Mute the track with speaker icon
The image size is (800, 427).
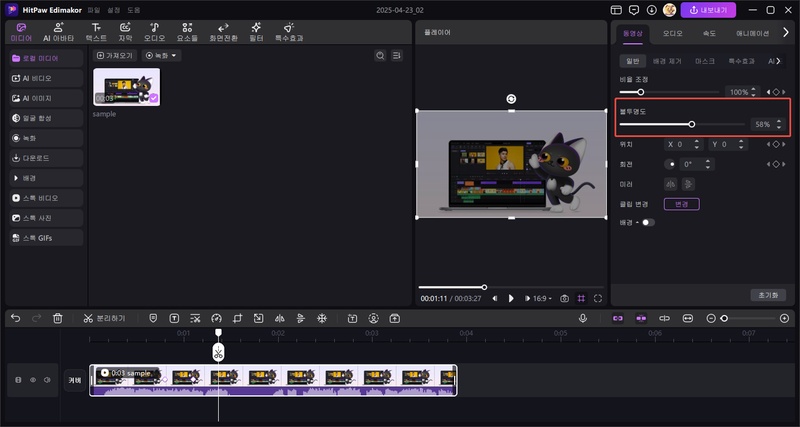47,380
